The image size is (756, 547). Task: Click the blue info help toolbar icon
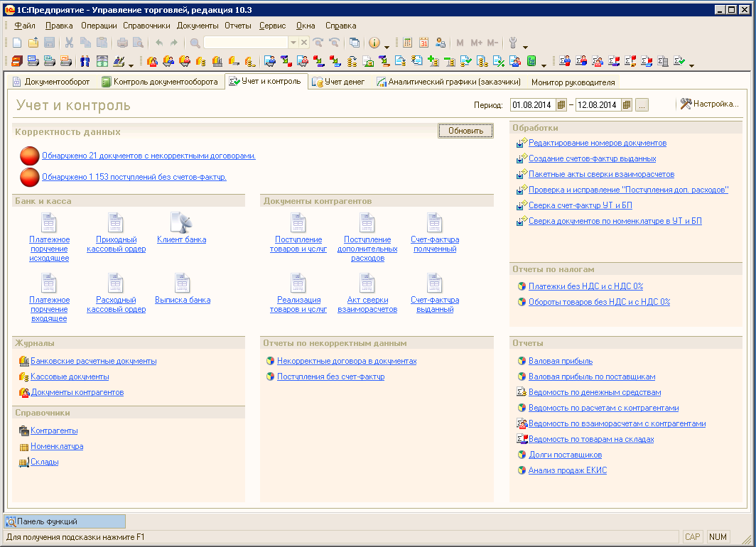coord(374,43)
